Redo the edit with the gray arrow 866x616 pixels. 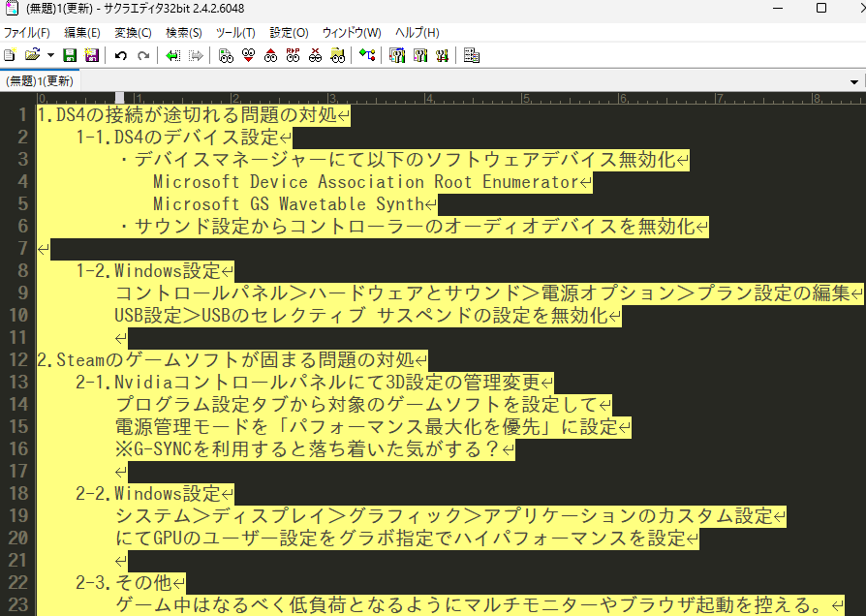(143, 55)
